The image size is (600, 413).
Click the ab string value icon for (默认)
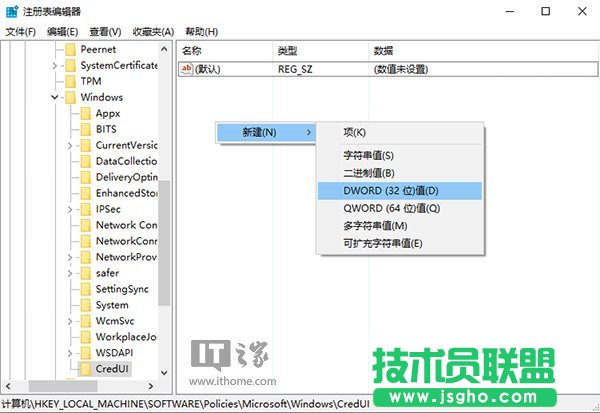click(x=187, y=69)
